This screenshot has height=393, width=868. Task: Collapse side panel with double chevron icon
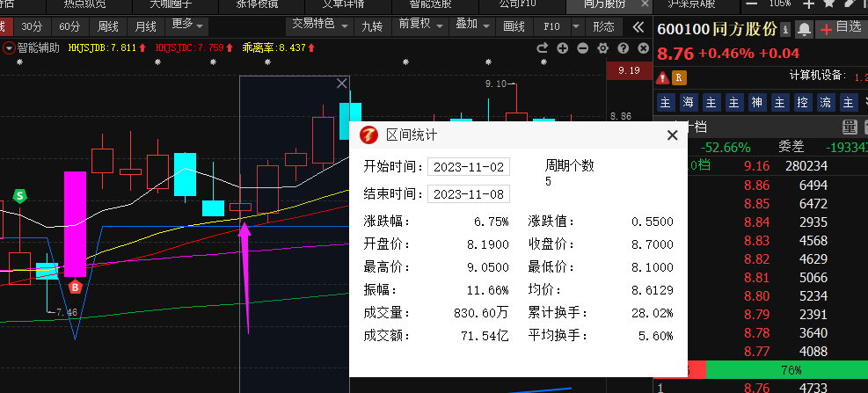tap(638, 26)
